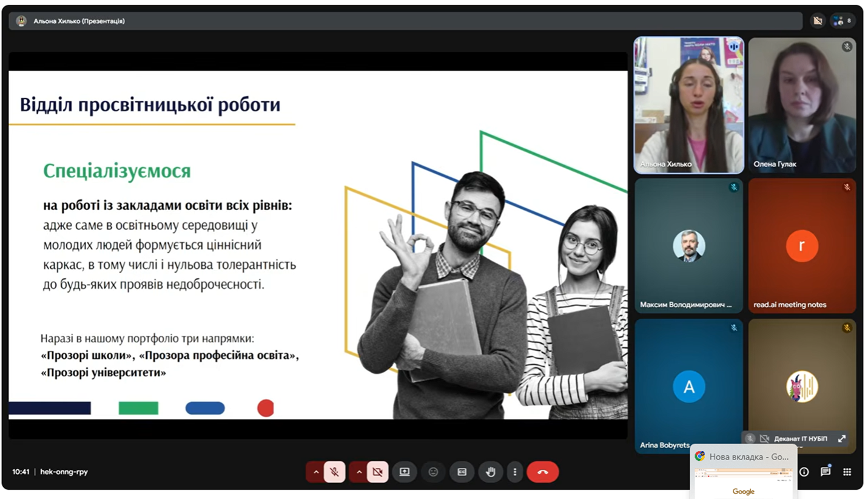Image resolution: width=868 pixels, height=499 pixels.
Task: Open the three-dot more options menu
Action: click(x=515, y=472)
